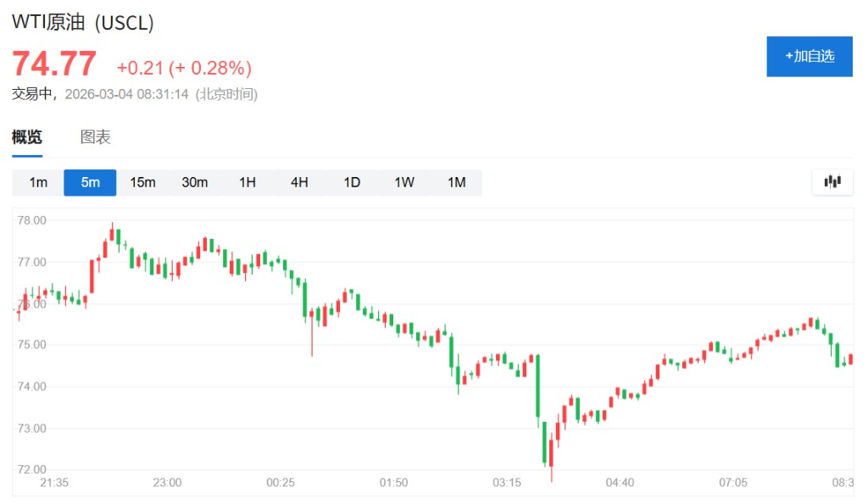
Task: Click the 75.00 price axis label
Action: pos(32,345)
